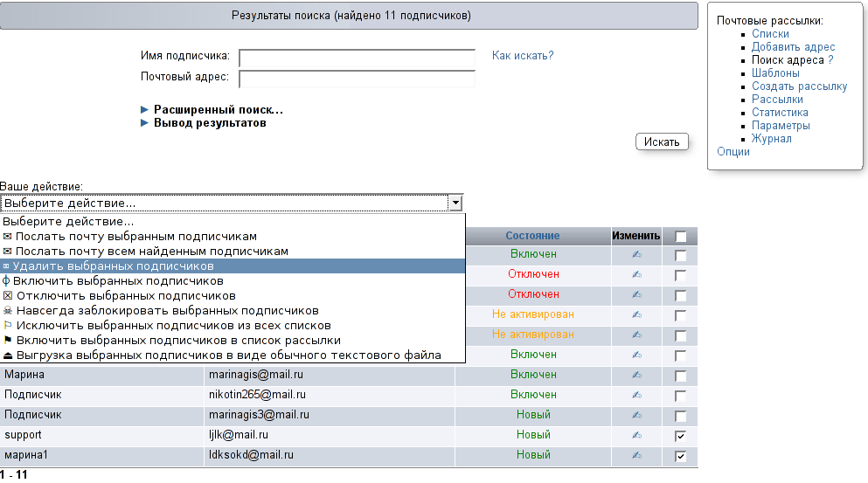Choose 'Включить выбранных подписчиков в список рассылки'
868x483 pixels.
click(233, 341)
